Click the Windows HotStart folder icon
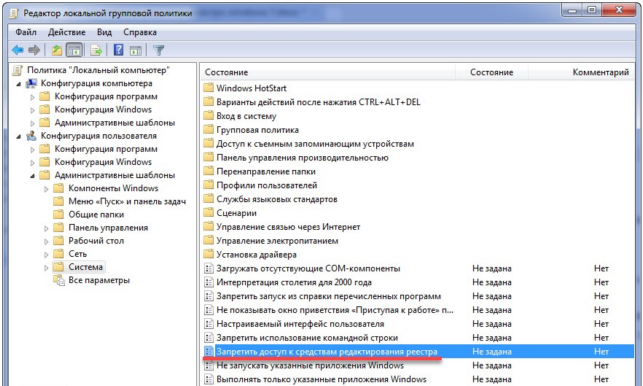Viewport: 643px width, 386px height. [x=209, y=88]
